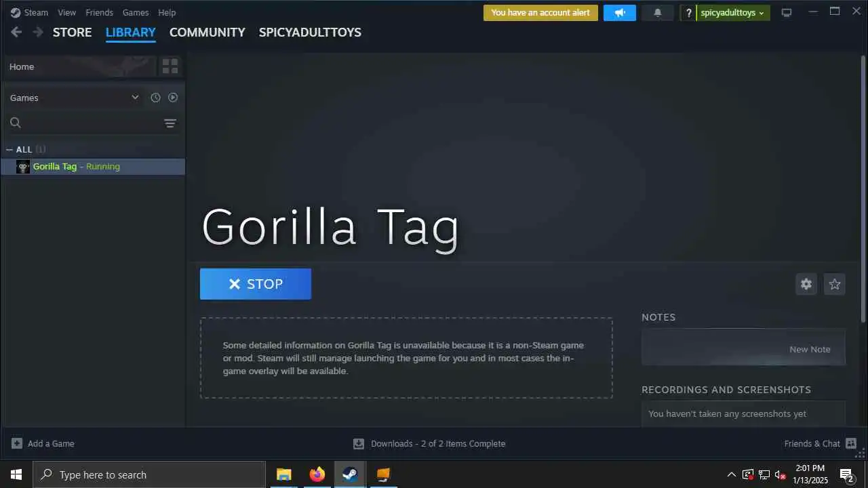The height and width of the screenshot is (488, 868).
Task: Click the green "Running" status text
Action: (x=103, y=167)
